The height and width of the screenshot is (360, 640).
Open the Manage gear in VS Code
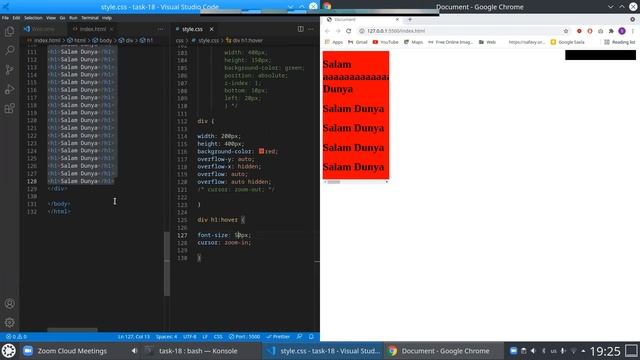coord(9,322)
